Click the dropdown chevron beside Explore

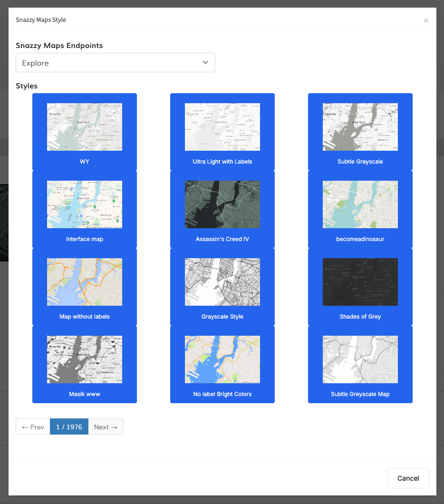coord(205,63)
